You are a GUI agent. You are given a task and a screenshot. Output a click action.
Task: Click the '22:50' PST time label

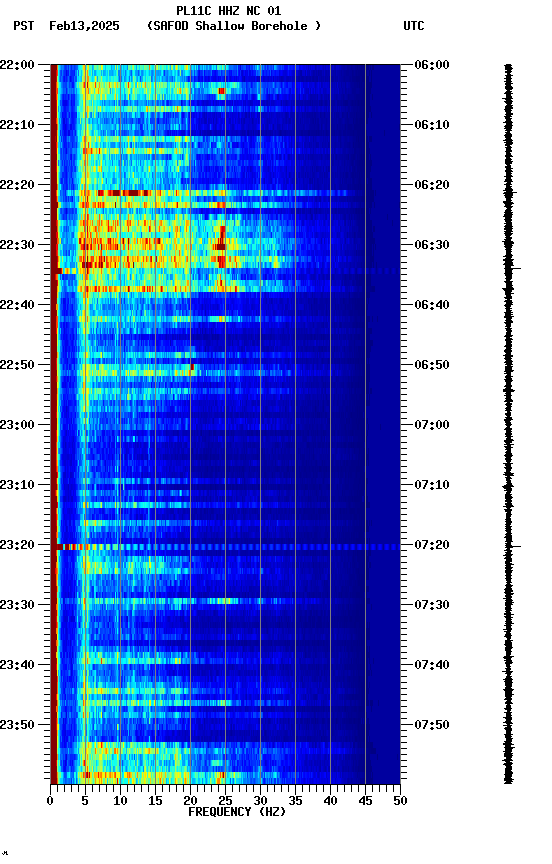[x=17, y=365]
